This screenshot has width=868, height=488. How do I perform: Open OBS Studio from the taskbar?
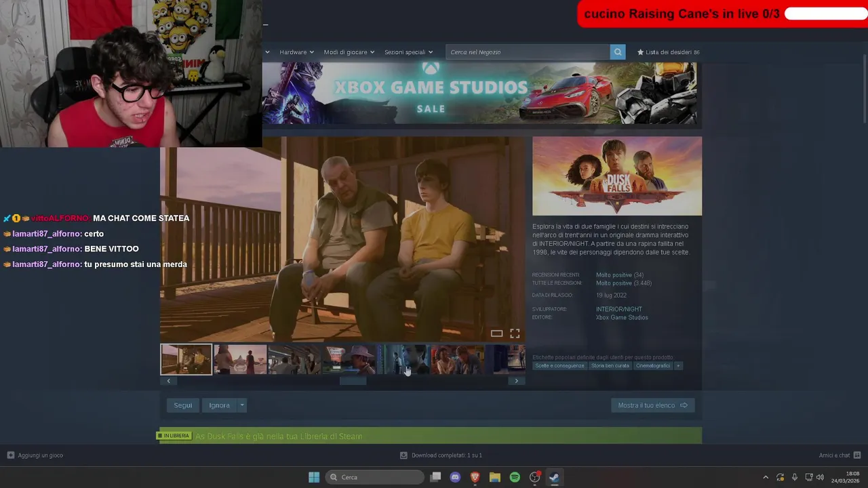(534, 477)
